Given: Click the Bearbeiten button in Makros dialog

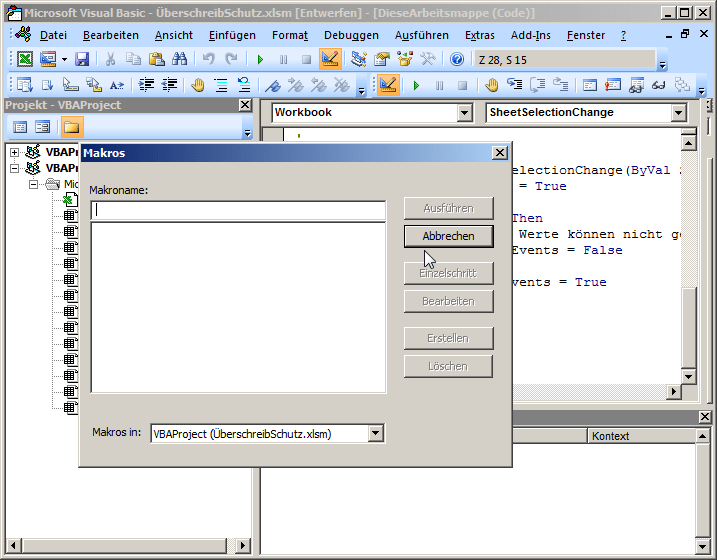Looking at the screenshot, I should pyautogui.click(x=449, y=301).
